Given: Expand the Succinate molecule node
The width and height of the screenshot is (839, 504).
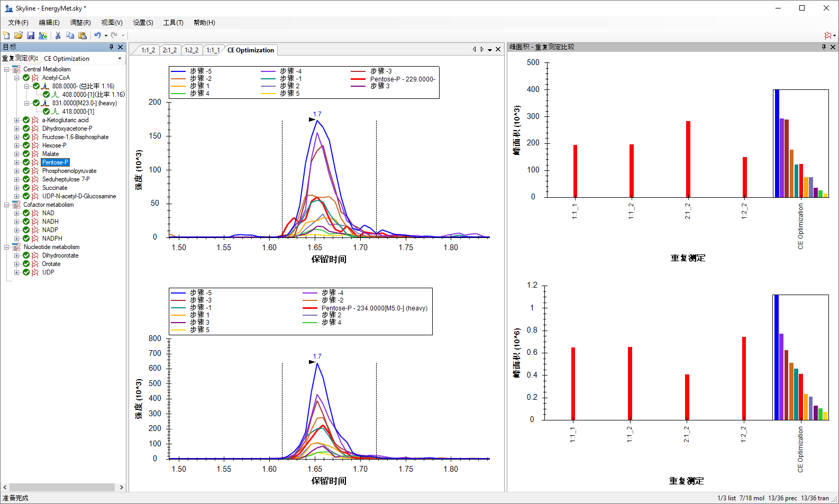Looking at the screenshot, I should tap(17, 188).
